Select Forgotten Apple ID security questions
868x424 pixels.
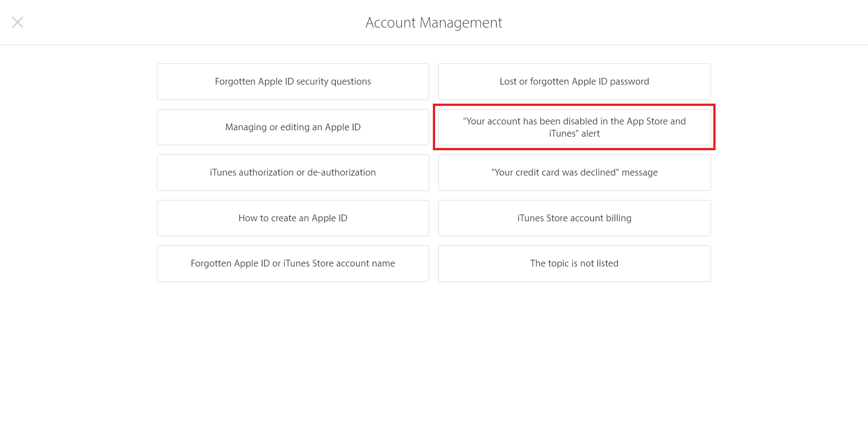tap(293, 81)
